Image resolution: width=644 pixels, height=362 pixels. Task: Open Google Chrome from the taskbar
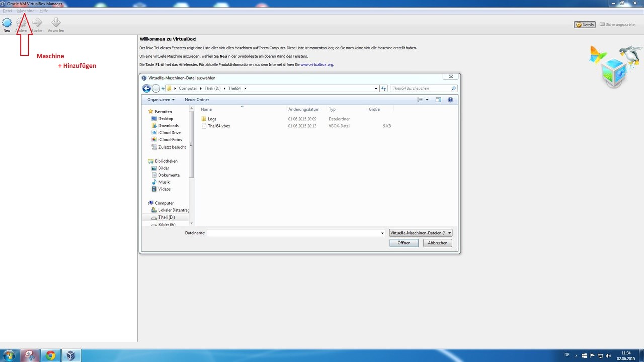(x=50, y=355)
